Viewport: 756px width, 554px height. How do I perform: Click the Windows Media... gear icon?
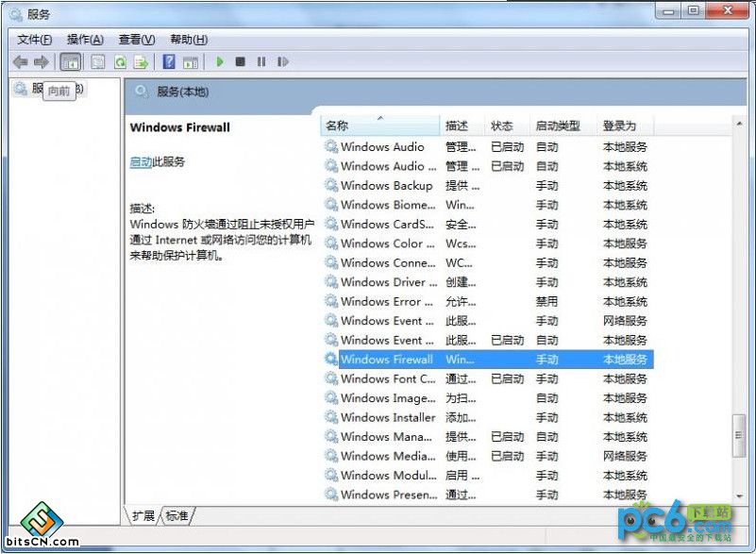point(331,456)
